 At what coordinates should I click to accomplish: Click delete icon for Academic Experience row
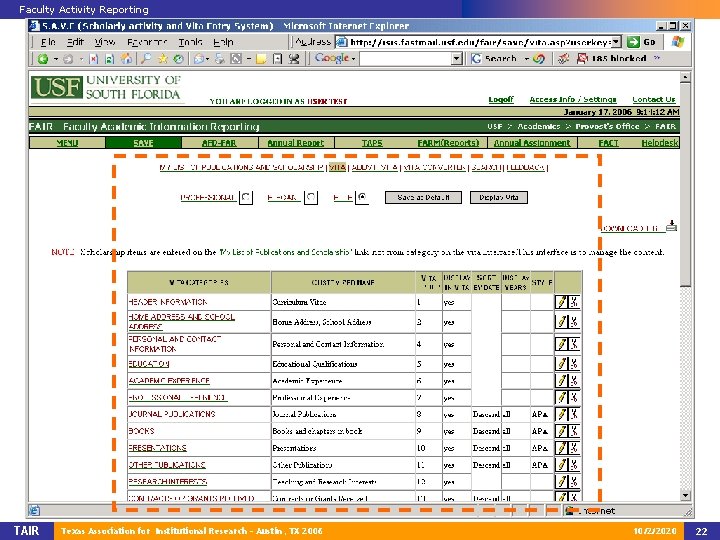[574, 381]
